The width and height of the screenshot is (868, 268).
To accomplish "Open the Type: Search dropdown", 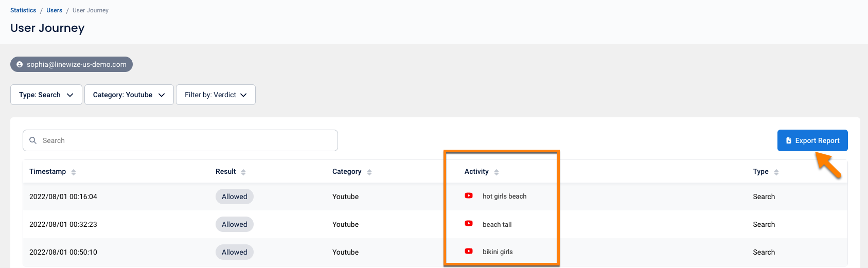I will tap(46, 95).
